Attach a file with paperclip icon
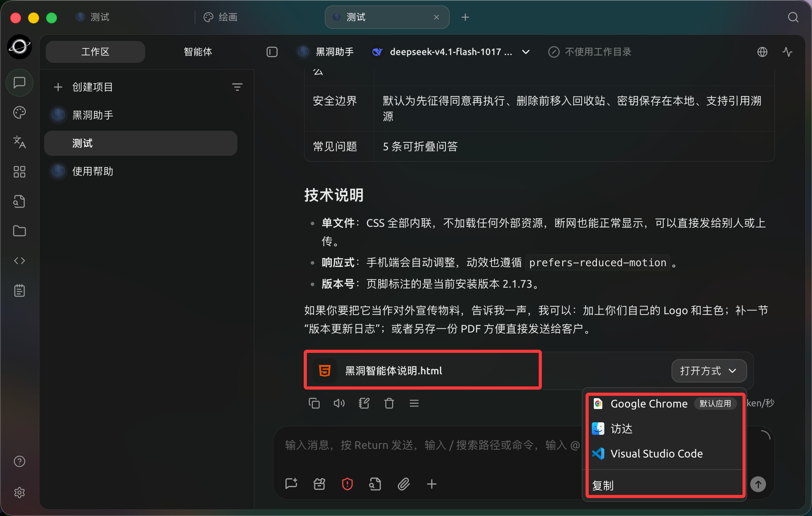Screen dimensions: 812x516 [404, 484]
